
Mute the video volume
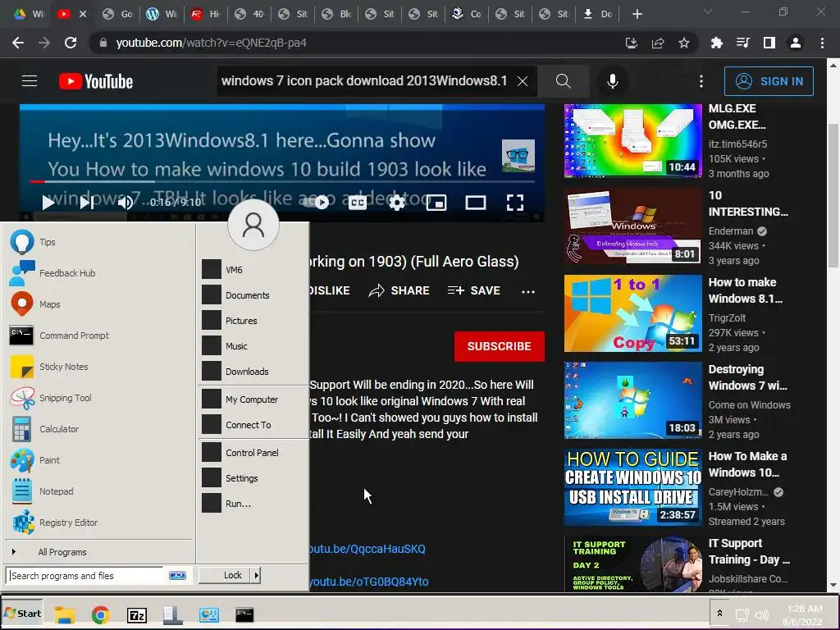pyautogui.click(x=126, y=203)
